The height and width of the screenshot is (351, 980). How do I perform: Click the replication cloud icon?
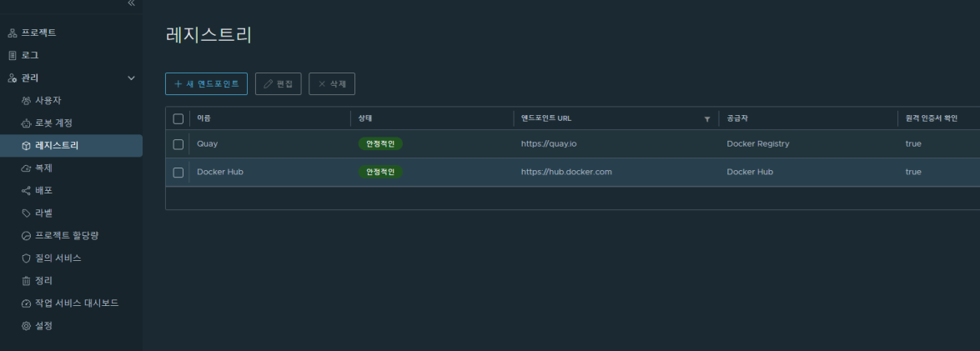pyautogui.click(x=26, y=168)
